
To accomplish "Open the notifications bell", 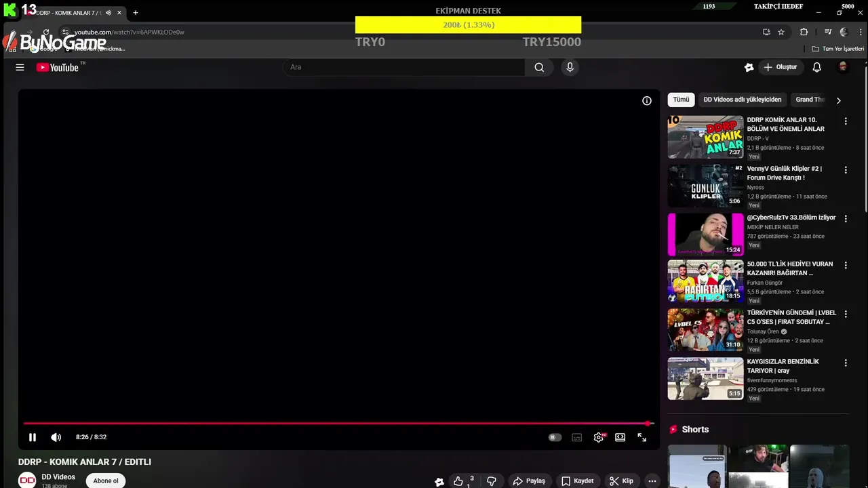I will pyautogui.click(x=816, y=67).
